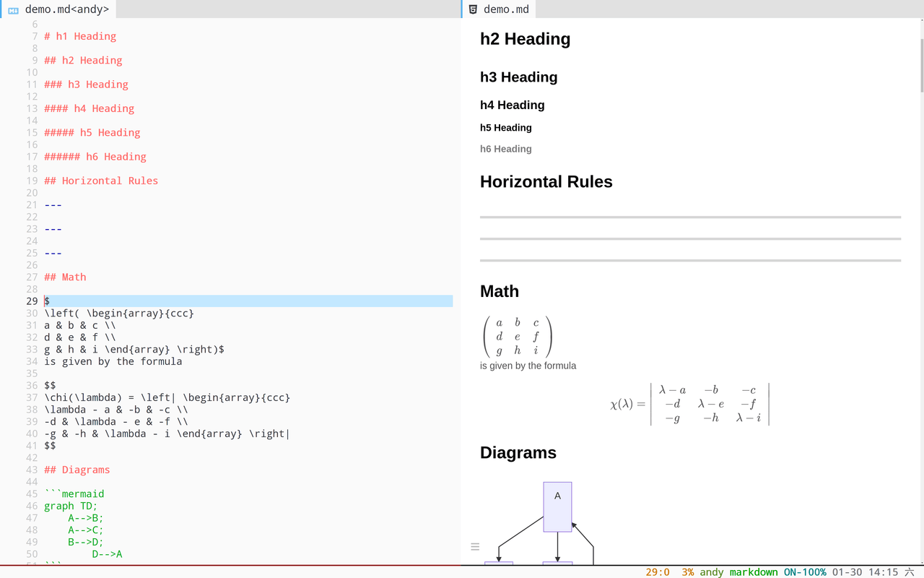Place cursor on '###### h6 Heading' source line
The height and width of the screenshot is (578, 924).
95,157
